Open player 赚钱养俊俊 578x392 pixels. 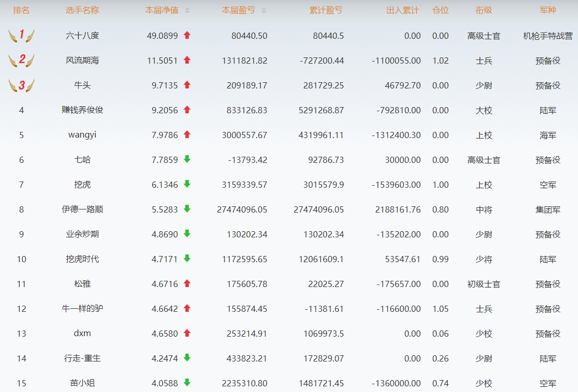pos(82,110)
